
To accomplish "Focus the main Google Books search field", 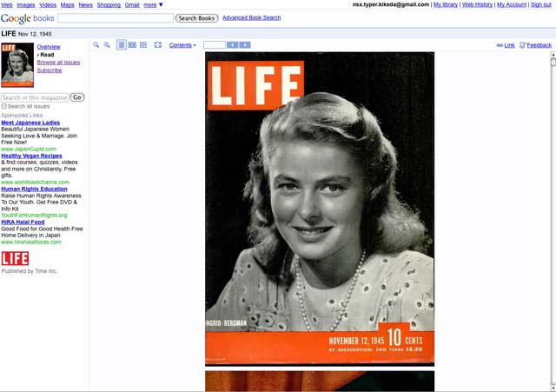I will 116,18.
